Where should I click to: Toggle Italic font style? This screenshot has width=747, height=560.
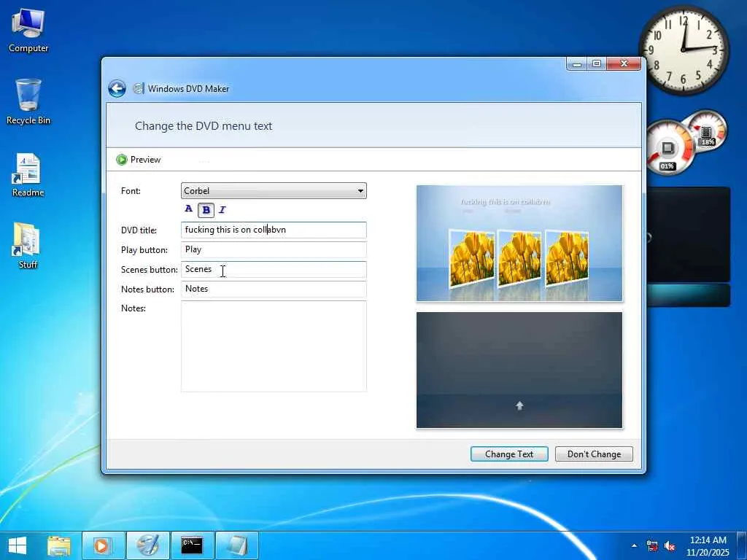coord(222,209)
